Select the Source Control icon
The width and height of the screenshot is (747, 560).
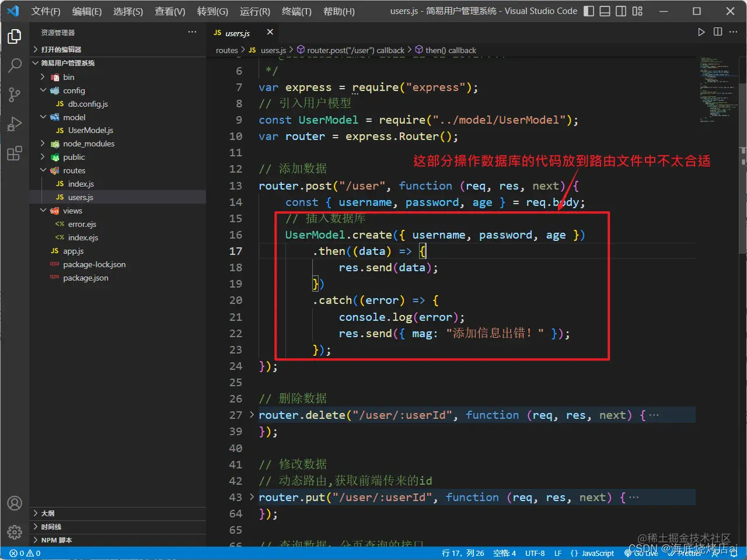[x=15, y=94]
